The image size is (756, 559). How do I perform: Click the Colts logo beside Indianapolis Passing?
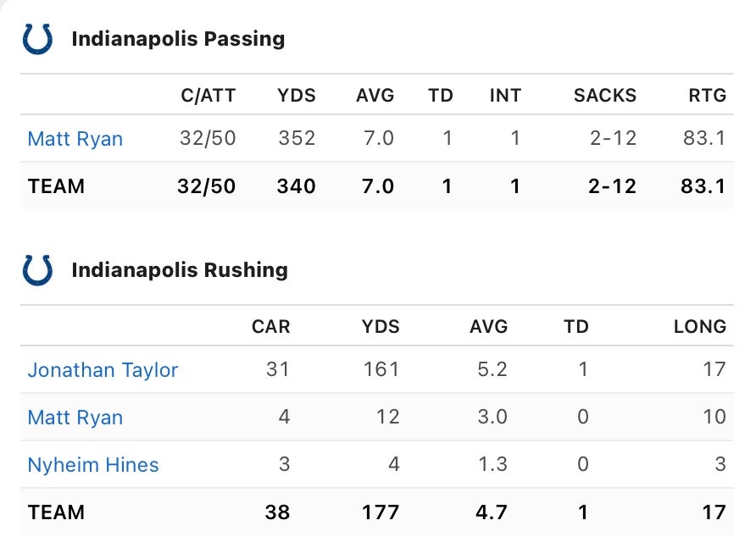(37, 39)
